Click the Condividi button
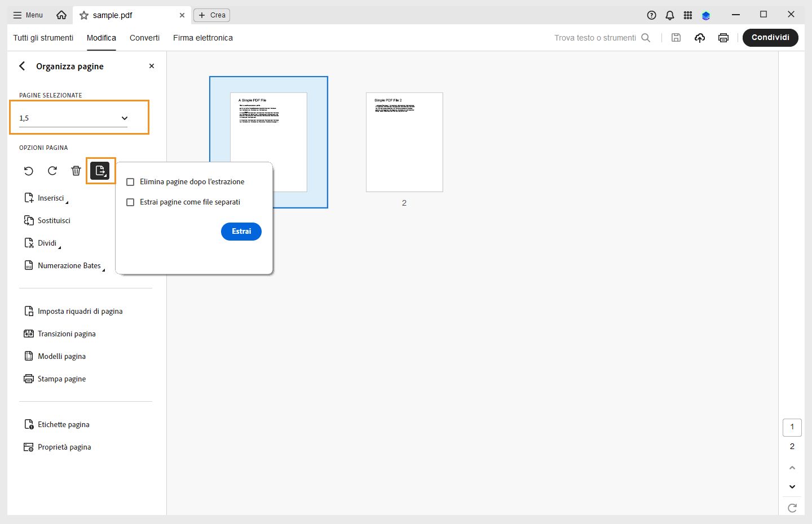 coord(770,37)
